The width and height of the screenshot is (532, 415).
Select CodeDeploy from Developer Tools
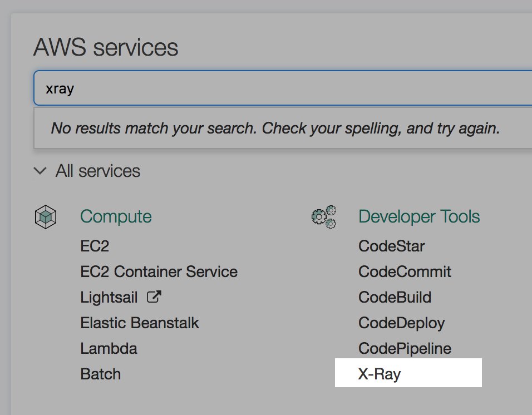tap(402, 323)
